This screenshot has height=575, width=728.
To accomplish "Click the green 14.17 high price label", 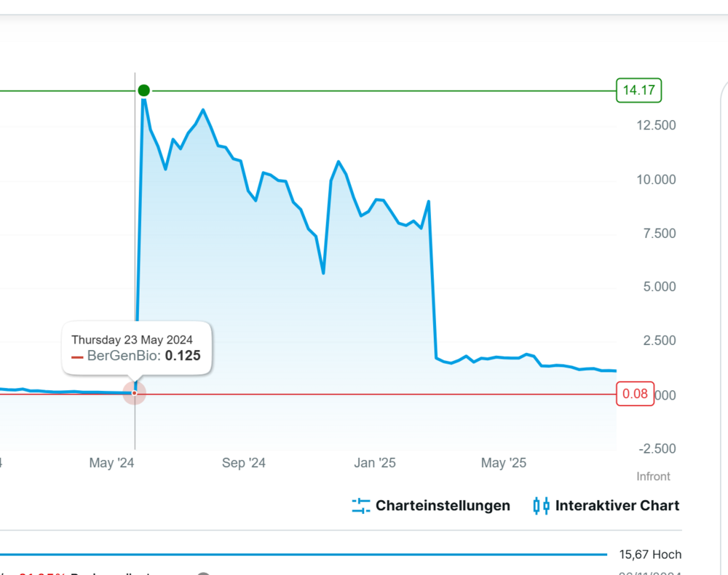I will tap(638, 90).
